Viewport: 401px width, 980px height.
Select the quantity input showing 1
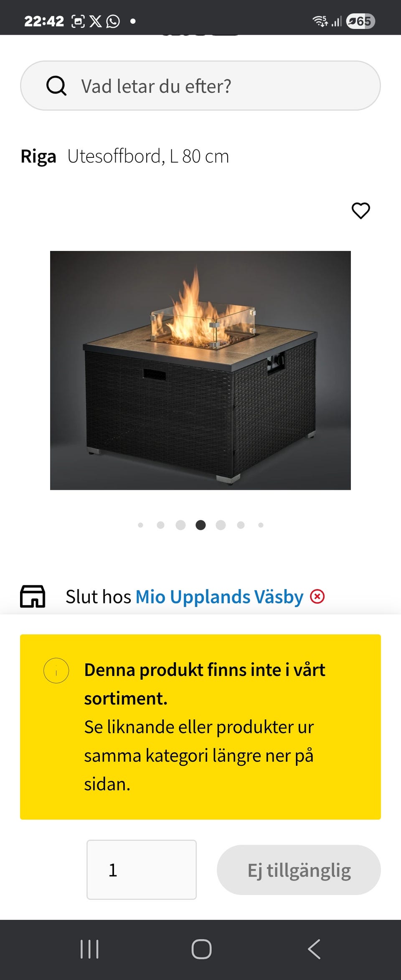click(x=142, y=870)
